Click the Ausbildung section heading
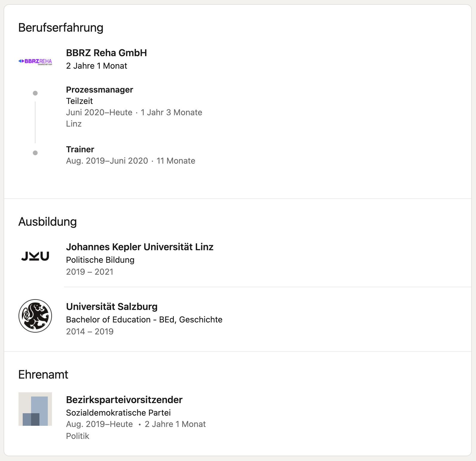This screenshot has width=476, height=461. [x=47, y=222]
